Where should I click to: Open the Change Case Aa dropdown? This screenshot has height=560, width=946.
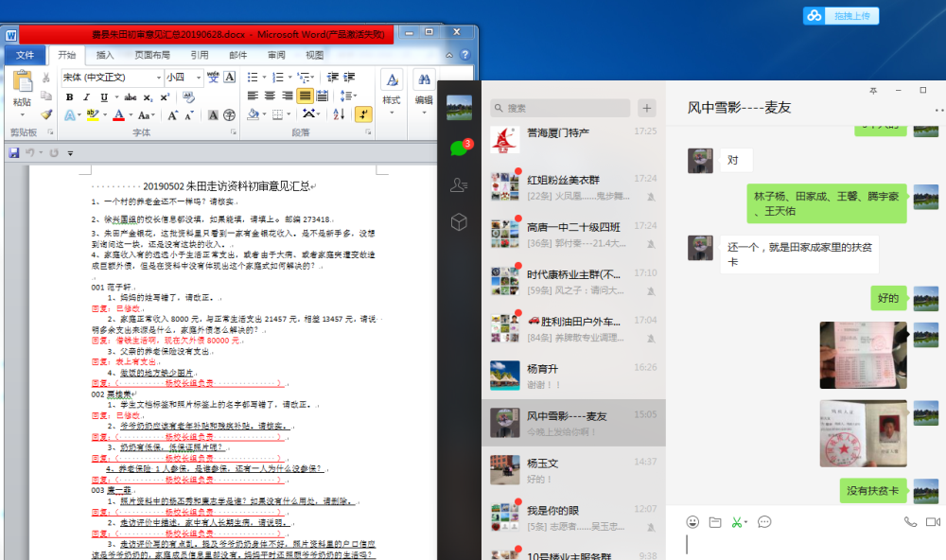pos(147,115)
